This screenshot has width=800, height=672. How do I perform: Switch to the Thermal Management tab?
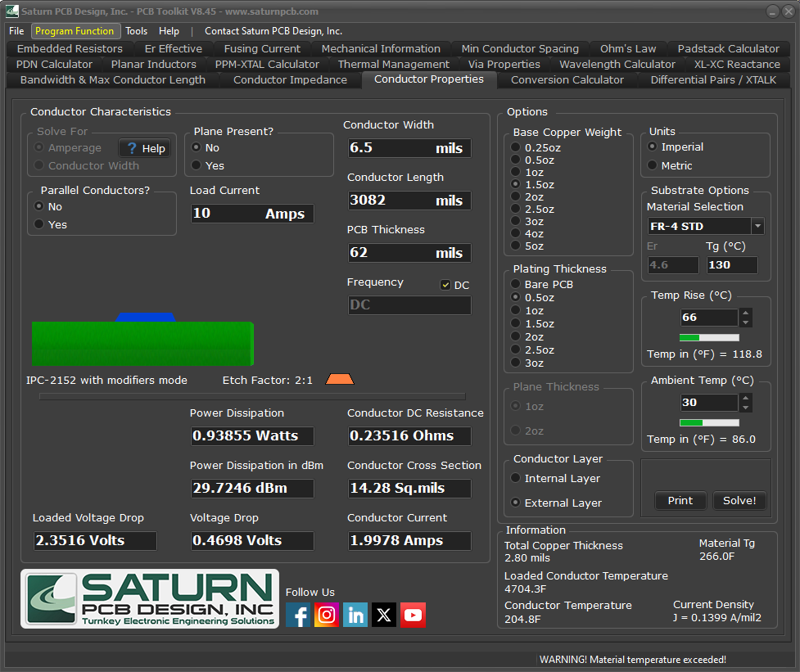pyautogui.click(x=393, y=64)
